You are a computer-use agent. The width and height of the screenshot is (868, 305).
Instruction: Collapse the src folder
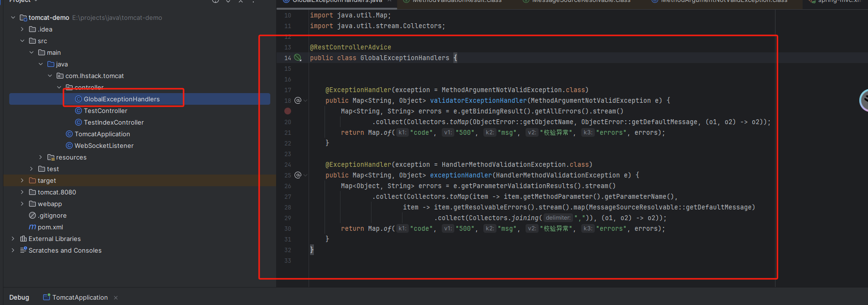tap(22, 41)
